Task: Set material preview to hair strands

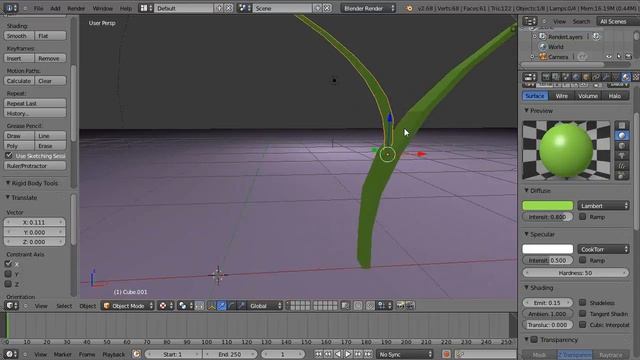Action: [622, 166]
